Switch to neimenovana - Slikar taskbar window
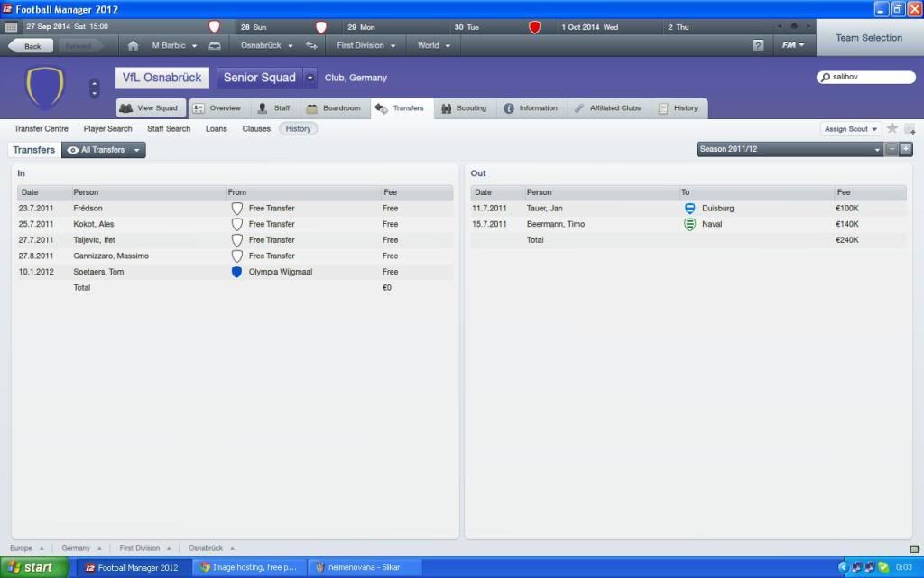The image size is (924, 578). pyautogui.click(x=365, y=567)
